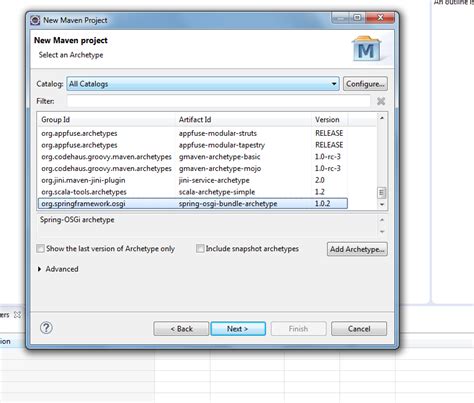Close the background tab ending in 'ers'
This screenshot has width=474, height=403.
17,315
